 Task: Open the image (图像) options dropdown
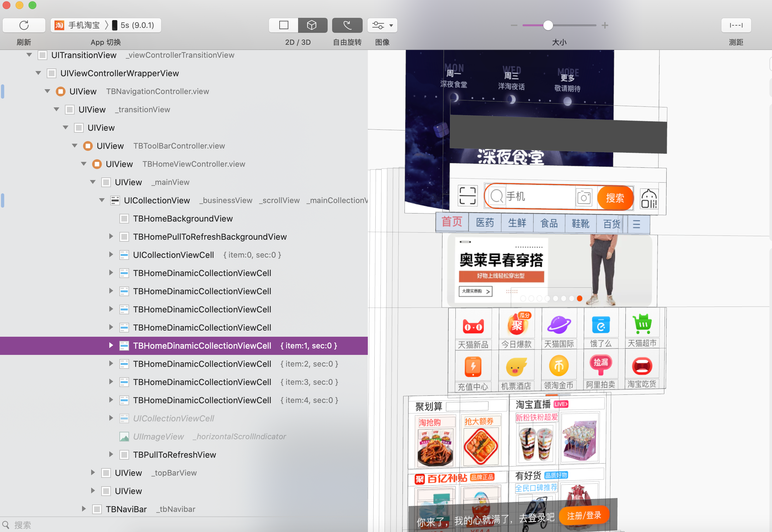coord(382,25)
